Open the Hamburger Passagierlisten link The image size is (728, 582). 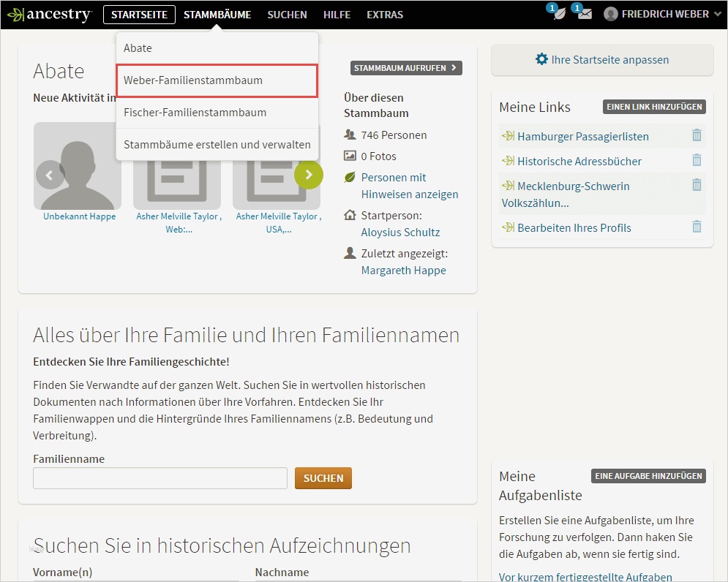pyautogui.click(x=582, y=137)
